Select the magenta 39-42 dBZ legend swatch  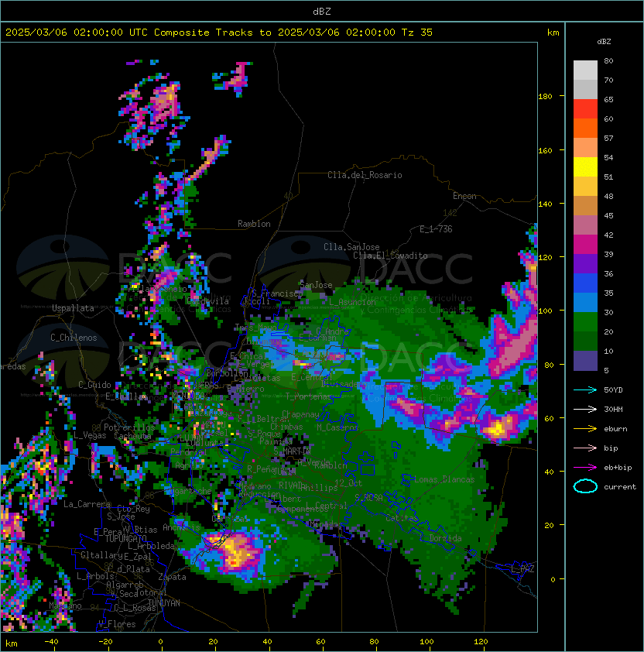click(x=585, y=245)
